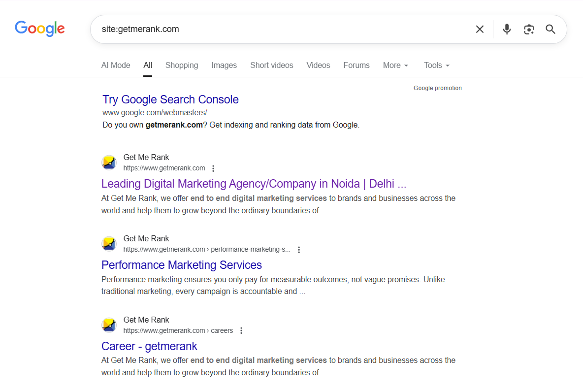Image resolution: width=583 pixels, height=392 pixels.
Task: Start voice search using the microphone icon
Action: [x=507, y=29]
